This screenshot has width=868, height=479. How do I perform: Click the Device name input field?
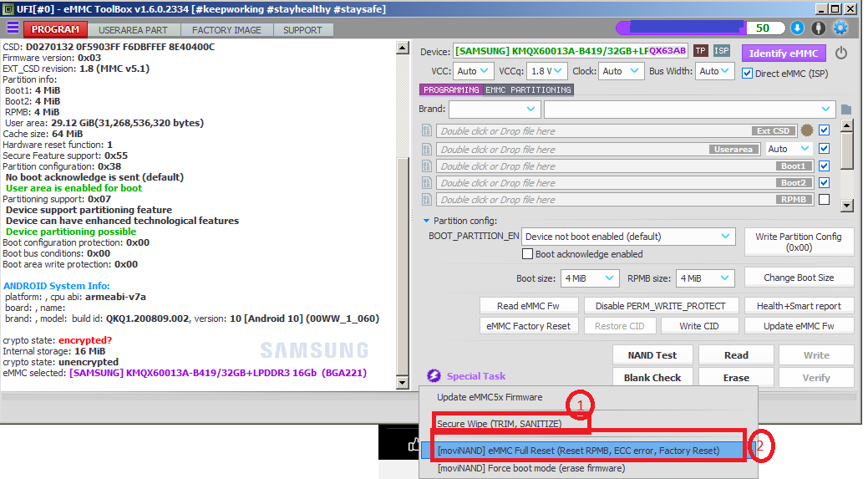[571, 51]
